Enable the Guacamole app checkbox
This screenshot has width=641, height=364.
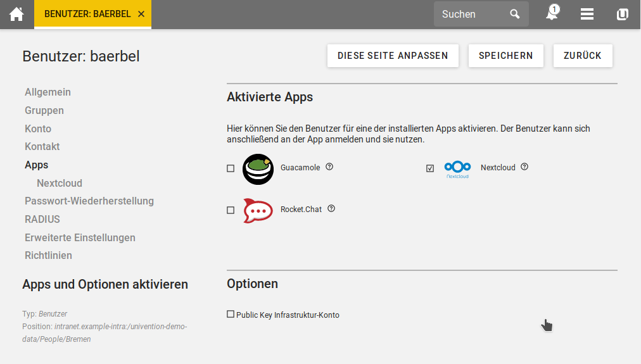[x=231, y=168]
